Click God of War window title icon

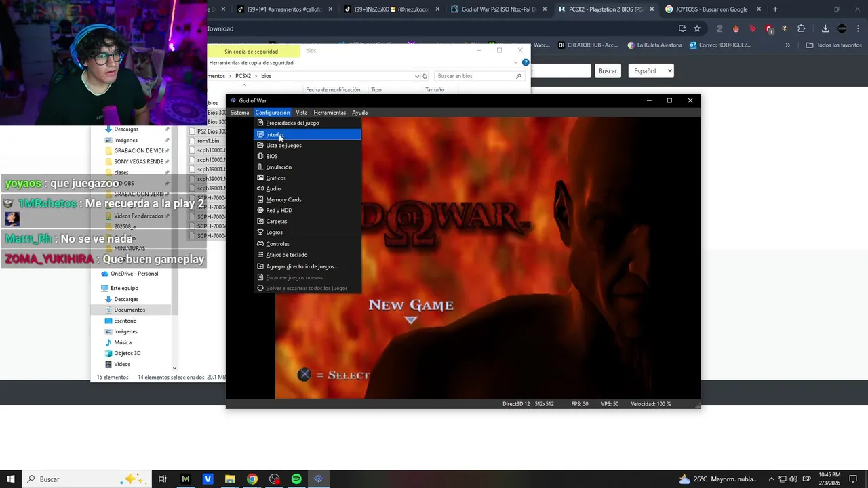point(233,100)
